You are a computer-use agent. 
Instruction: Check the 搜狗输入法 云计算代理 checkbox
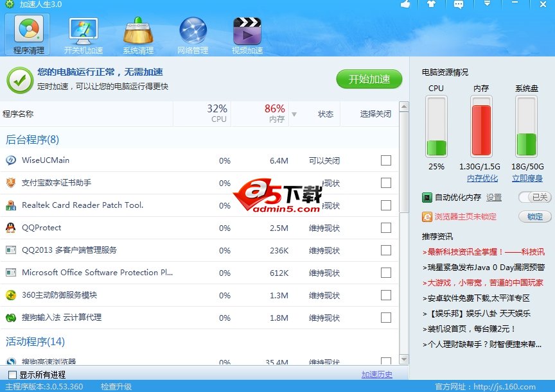click(386, 318)
